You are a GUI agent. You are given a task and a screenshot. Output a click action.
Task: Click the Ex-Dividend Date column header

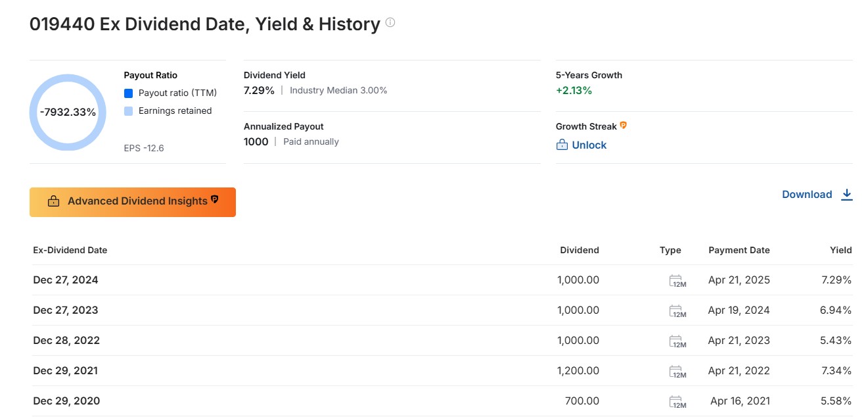point(70,250)
